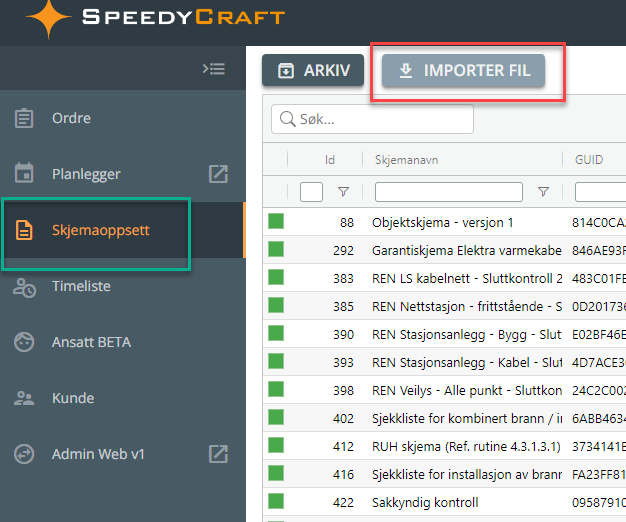Screen dimensions: 626x522
Task: Open Ansatt BETA section
Action: [x=123, y=342]
